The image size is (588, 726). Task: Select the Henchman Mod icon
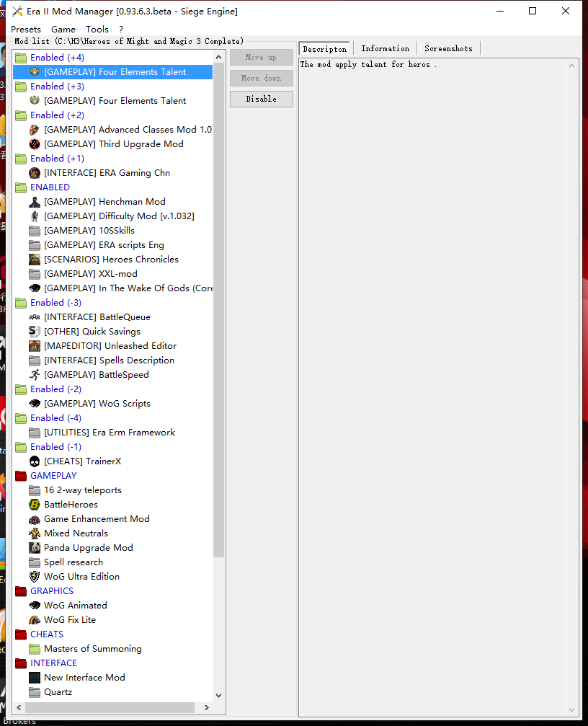(x=35, y=202)
